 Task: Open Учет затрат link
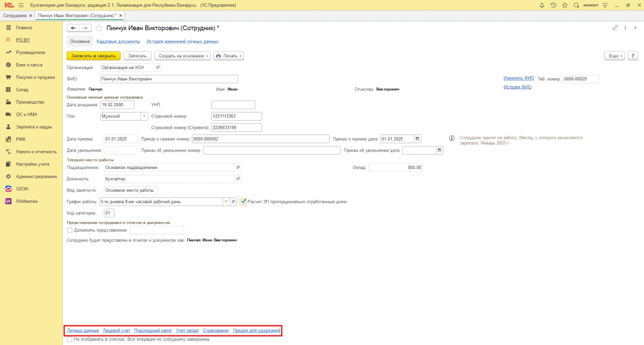point(187,331)
